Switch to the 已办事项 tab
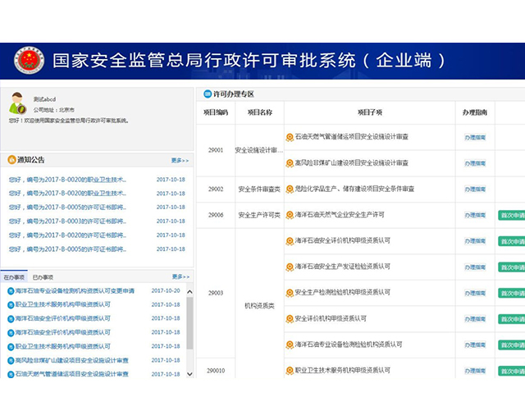This screenshot has width=525, height=420. point(43,277)
